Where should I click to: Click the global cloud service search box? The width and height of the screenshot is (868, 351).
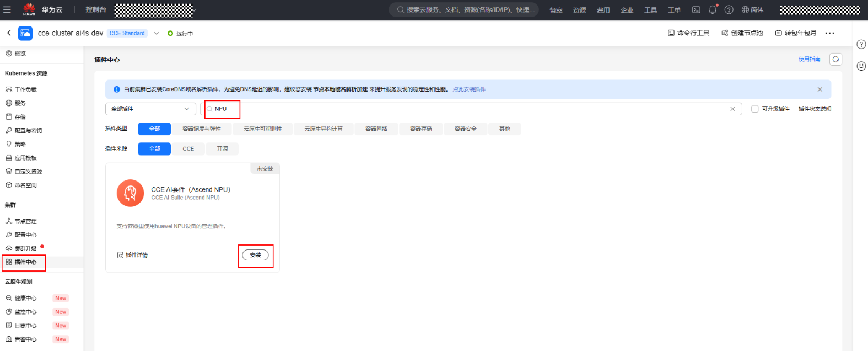(465, 9)
